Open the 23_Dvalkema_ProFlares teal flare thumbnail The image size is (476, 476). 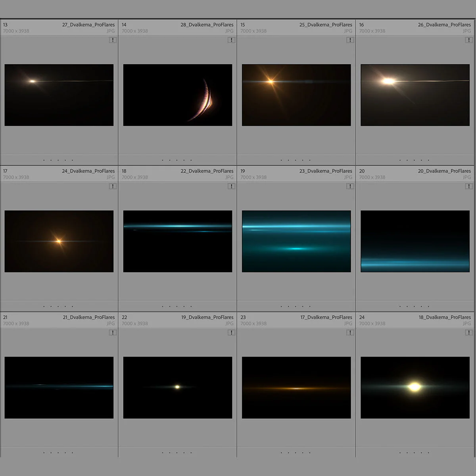tap(296, 241)
